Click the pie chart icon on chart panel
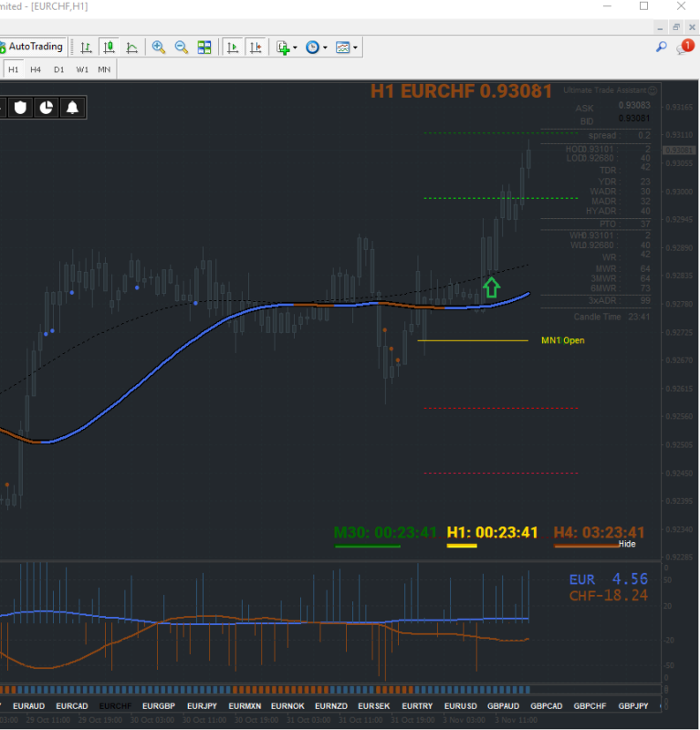700x730 pixels. (x=47, y=108)
